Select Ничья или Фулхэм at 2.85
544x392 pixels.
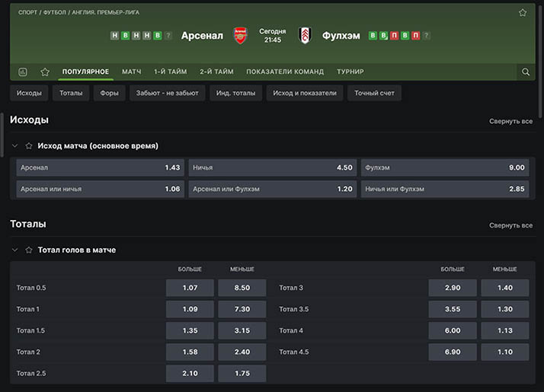445,189
